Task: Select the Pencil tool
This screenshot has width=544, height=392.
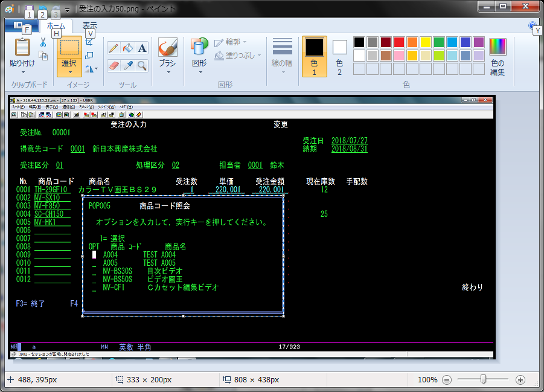Action: tap(113, 48)
